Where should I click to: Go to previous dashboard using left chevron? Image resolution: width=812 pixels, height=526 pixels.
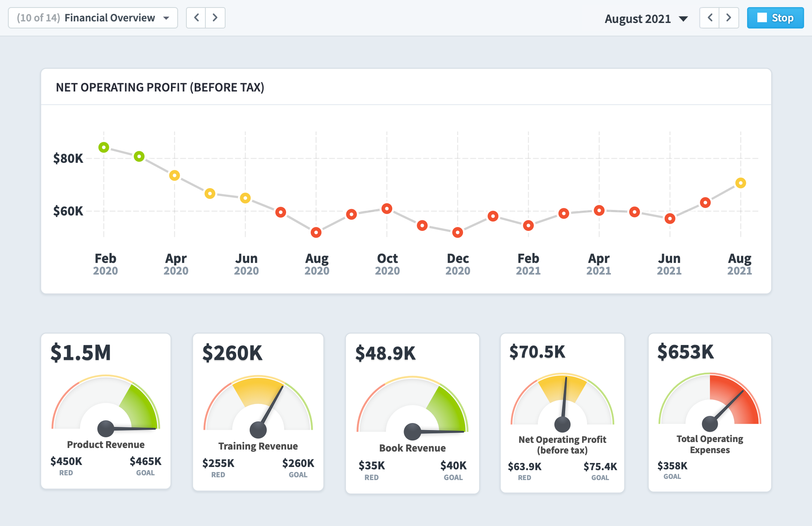pos(196,18)
